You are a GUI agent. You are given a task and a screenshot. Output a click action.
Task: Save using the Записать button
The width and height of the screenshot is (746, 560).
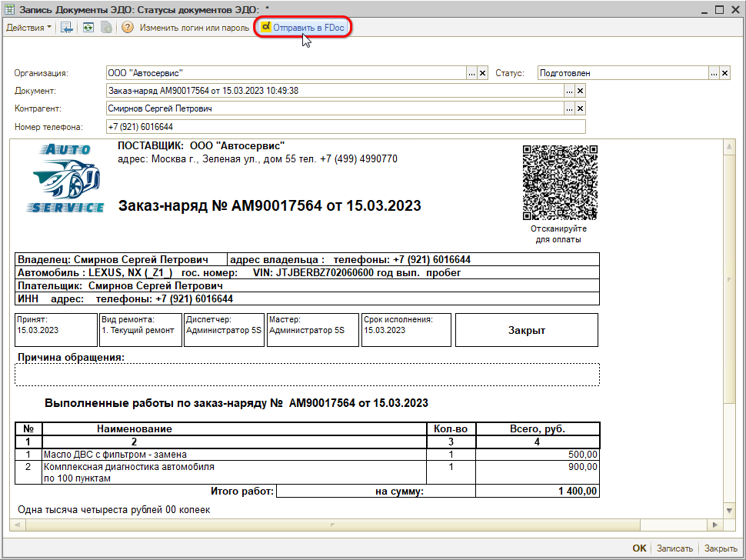pyautogui.click(x=674, y=548)
